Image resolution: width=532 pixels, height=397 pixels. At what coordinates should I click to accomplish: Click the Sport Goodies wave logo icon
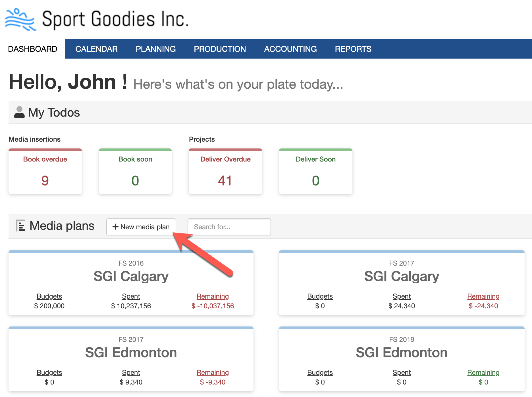click(20, 19)
